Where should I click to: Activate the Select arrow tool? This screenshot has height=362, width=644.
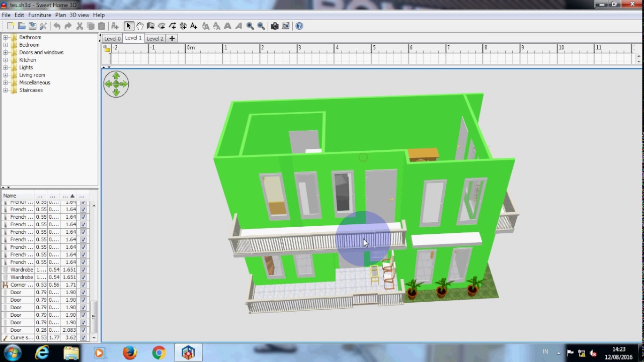click(128, 26)
